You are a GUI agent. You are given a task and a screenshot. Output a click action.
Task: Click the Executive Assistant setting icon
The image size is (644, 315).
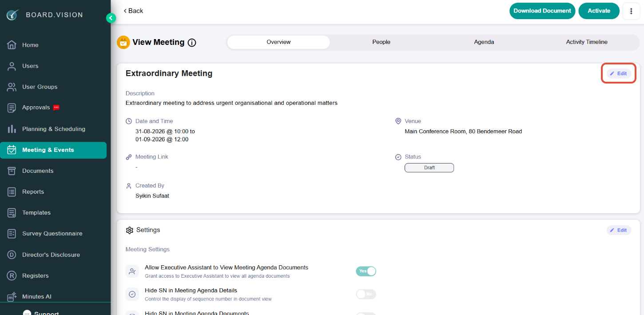[132, 271]
